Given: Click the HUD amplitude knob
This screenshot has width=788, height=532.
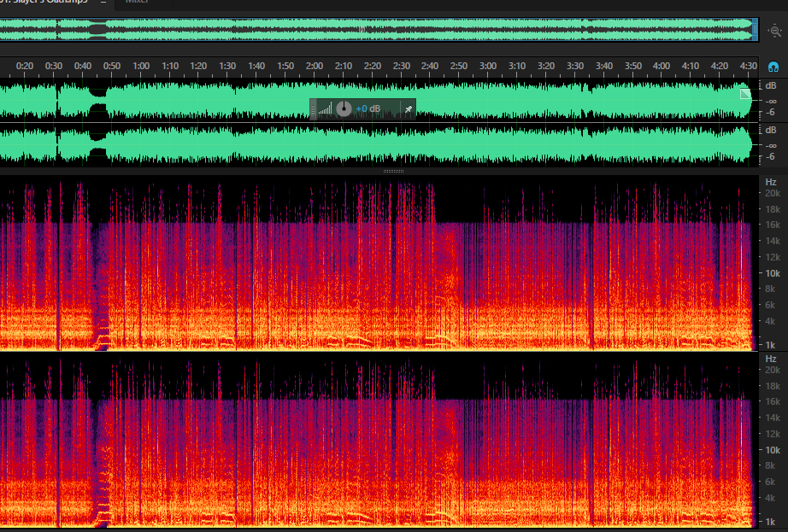Looking at the screenshot, I should [344, 108].
